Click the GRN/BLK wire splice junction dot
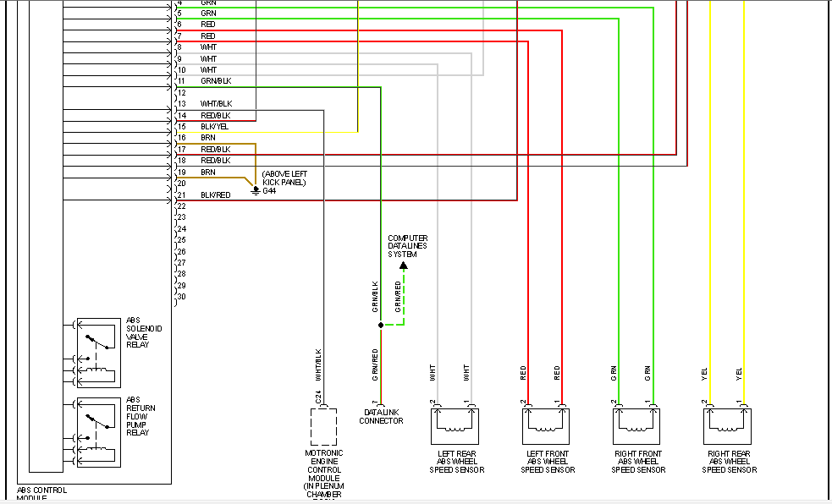832x504 pixels. 381,325
